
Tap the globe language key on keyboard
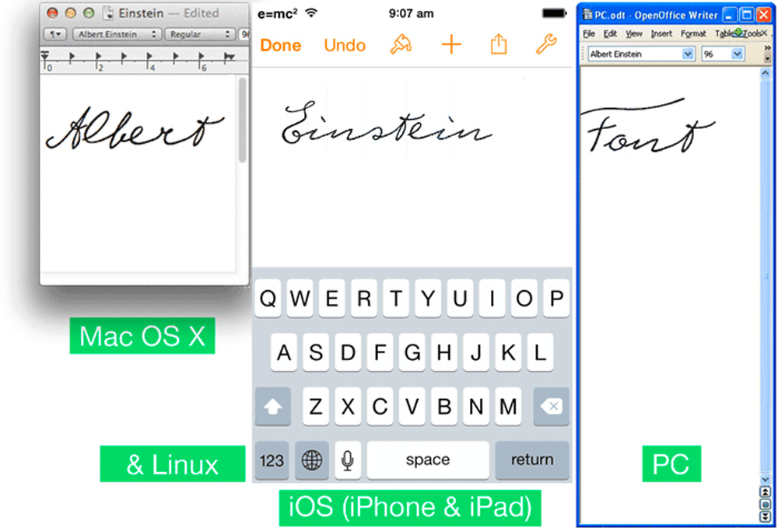point(312,460)
